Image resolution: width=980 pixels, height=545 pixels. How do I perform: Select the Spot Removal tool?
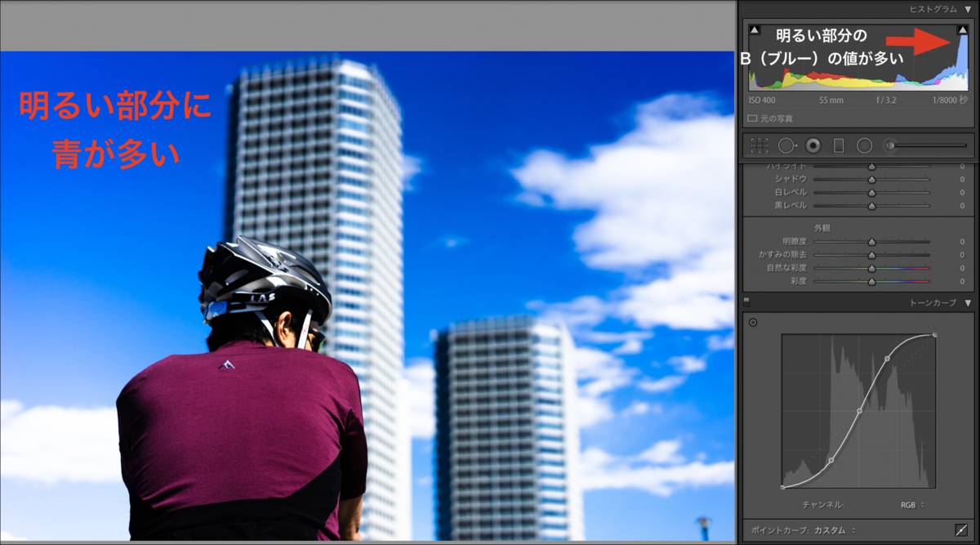[786, 145]
